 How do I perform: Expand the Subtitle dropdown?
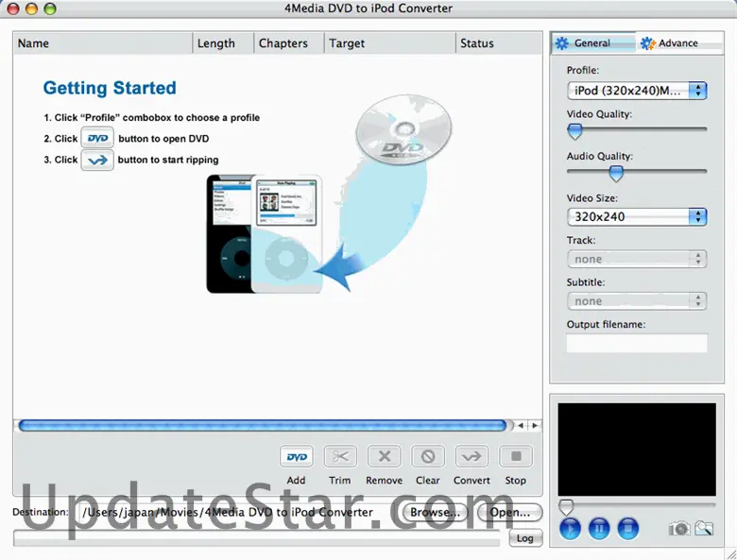click(637, 301)
